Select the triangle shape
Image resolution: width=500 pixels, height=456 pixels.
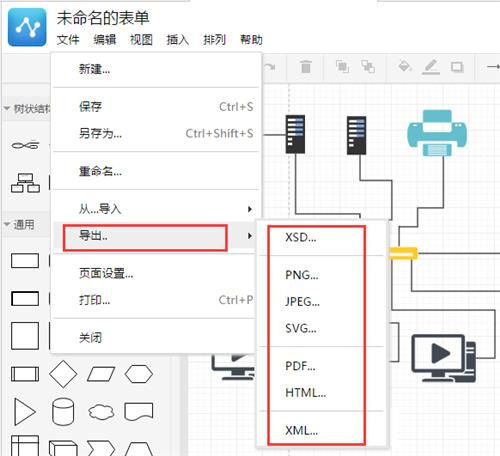tap(25, 412)
